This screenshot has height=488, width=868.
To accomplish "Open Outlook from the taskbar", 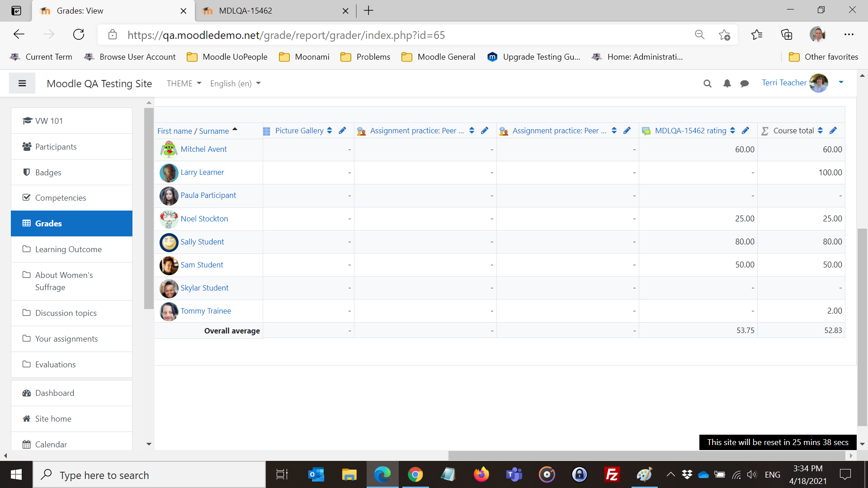I will pyautogui.click(x=316, y=474).
